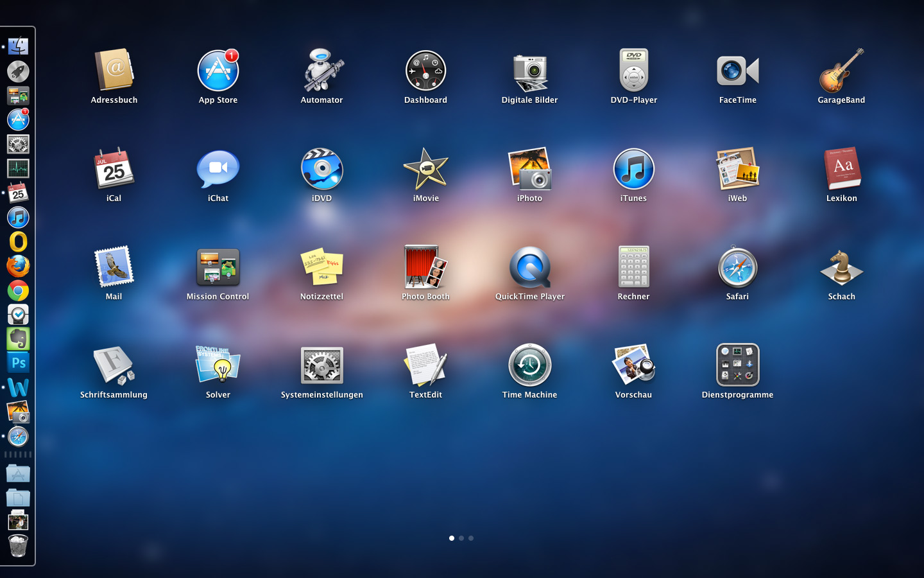The image size is (924, 578).
Task: Click the clock-with-checkmark icon in the Dock
Action: [x=18, y=315]
